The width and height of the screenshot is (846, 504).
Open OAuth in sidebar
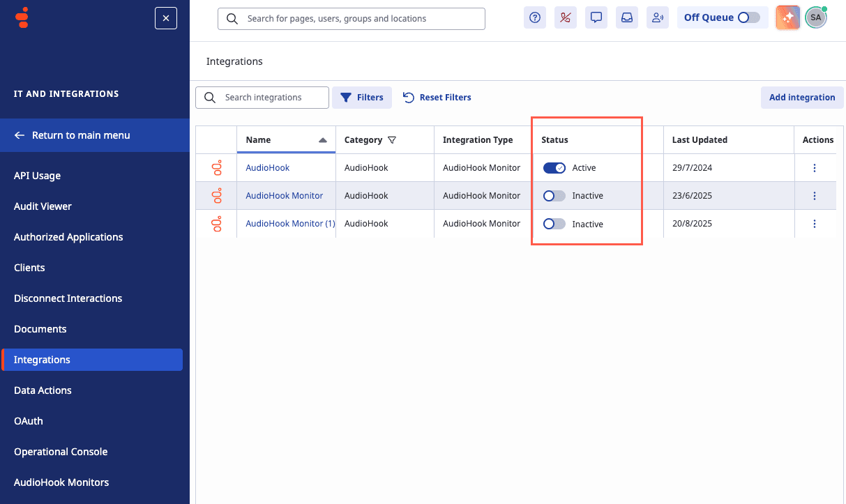pos(29,421)
